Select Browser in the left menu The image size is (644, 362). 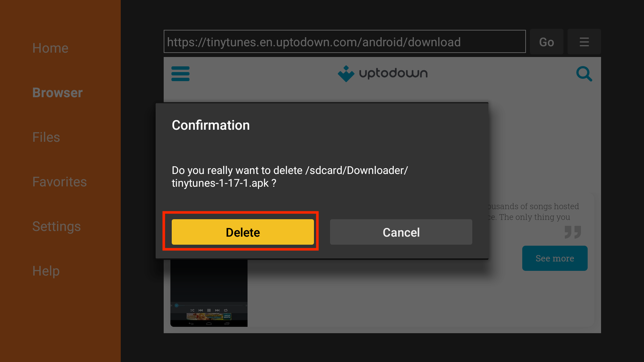pos(58,93)
